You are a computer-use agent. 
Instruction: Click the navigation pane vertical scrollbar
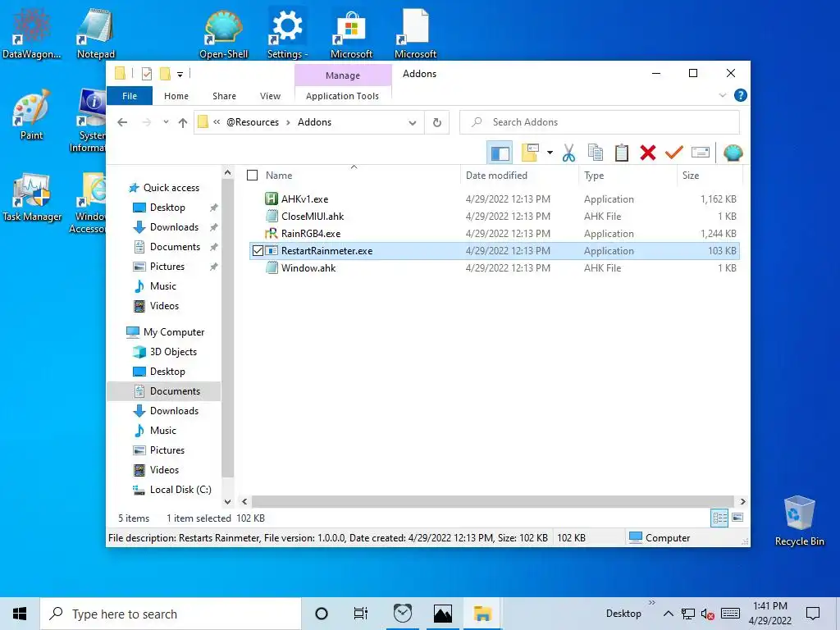click(x=228, y=326)
